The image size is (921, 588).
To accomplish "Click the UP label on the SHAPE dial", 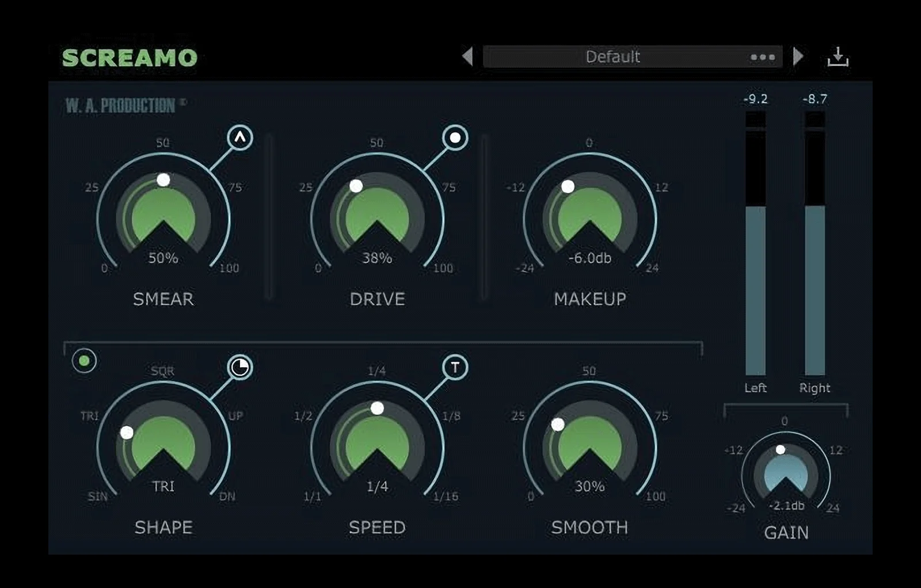I will click(236, 416).
